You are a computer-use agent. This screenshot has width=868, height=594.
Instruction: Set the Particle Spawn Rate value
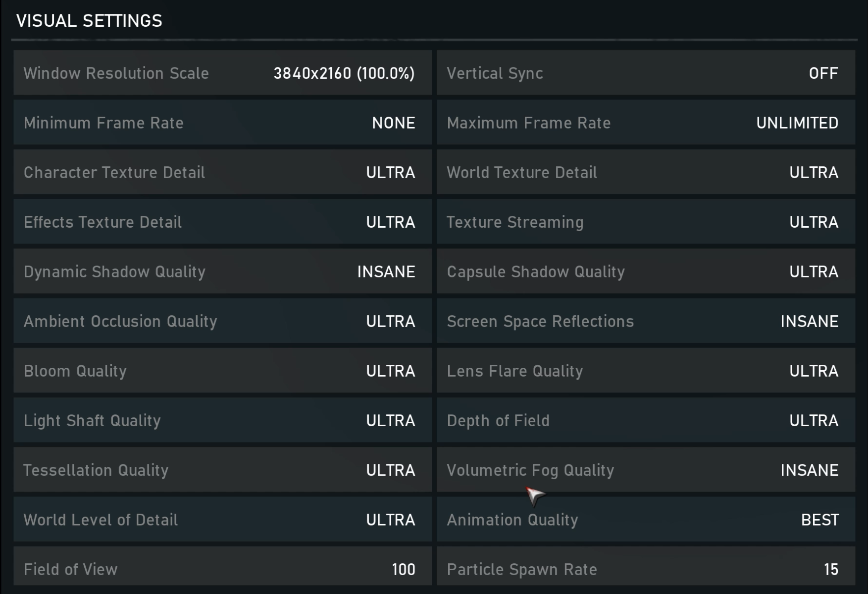tap(646, 568)
